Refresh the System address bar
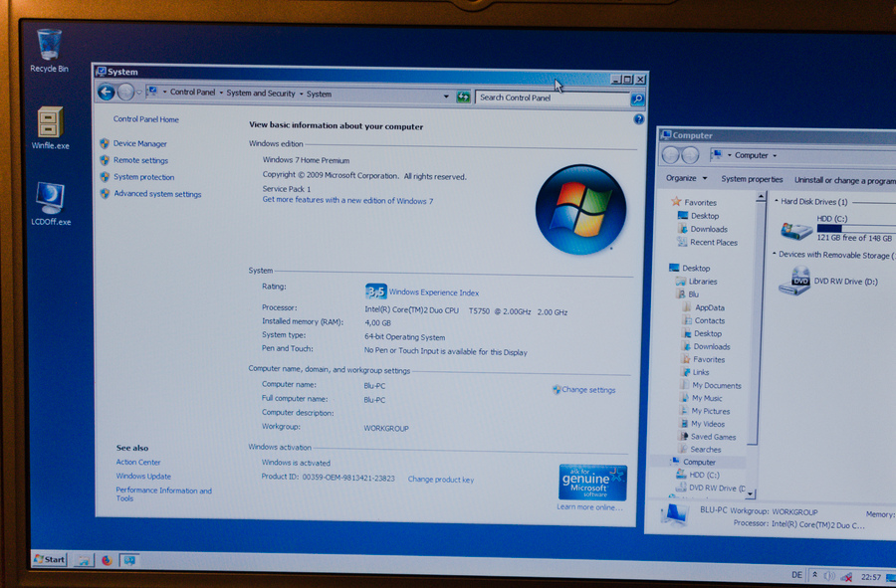The image size is (896, 588). [463, 98]
